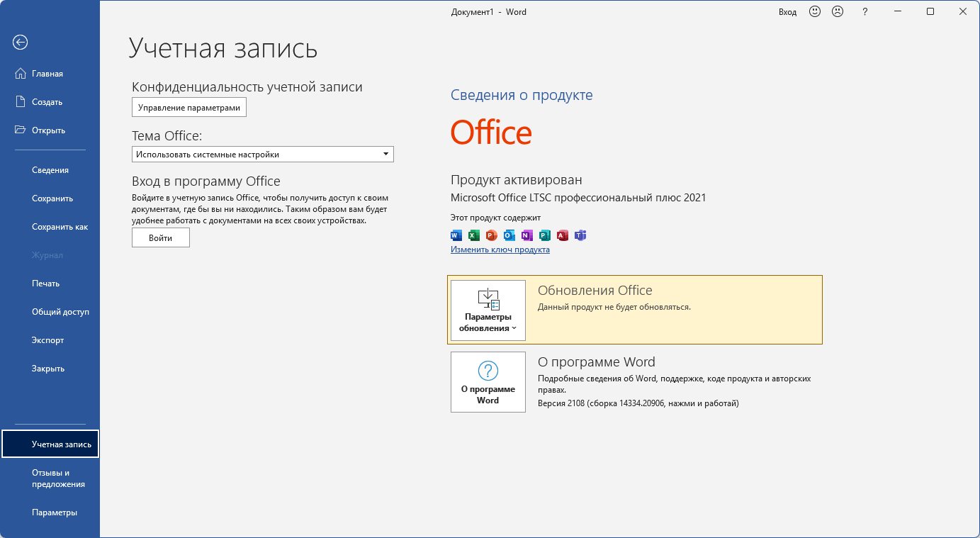The image size is (980, 538).
Task: Send positive feedback with the smiley face icon
Action: pyautogui.click(x=815, y=11)
